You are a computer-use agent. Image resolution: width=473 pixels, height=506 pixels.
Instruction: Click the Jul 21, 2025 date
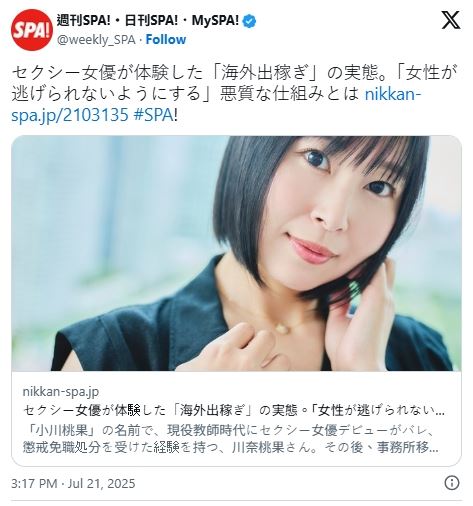tap(102, 483)
